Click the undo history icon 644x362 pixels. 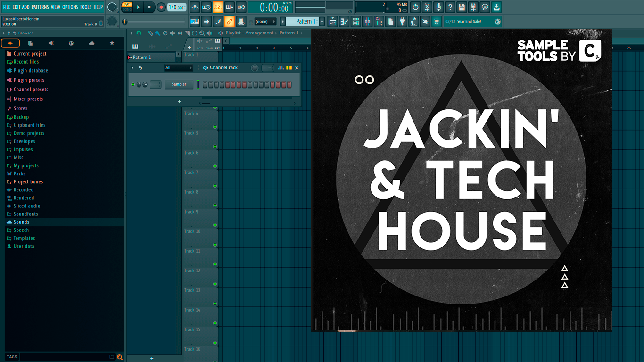click(415, 7)
